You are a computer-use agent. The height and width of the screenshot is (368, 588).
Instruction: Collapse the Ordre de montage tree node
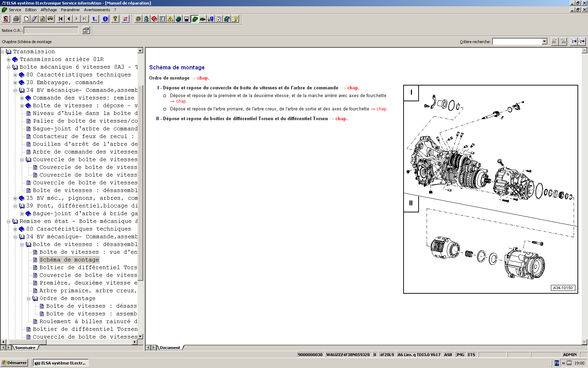(x=29, y=299)
